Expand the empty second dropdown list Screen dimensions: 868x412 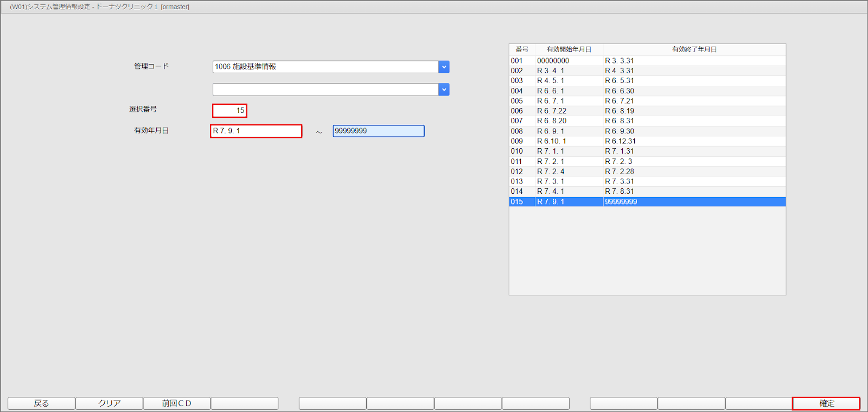tap(444, 90)
